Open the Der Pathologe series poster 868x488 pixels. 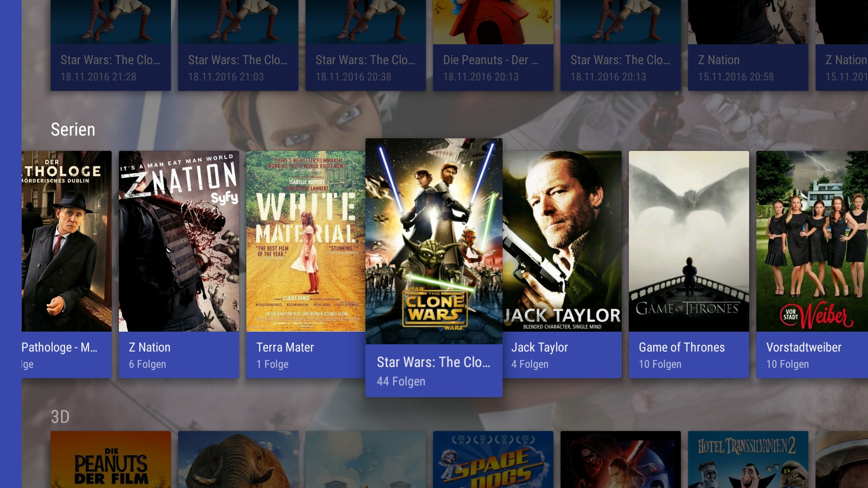tap(66, 242)
